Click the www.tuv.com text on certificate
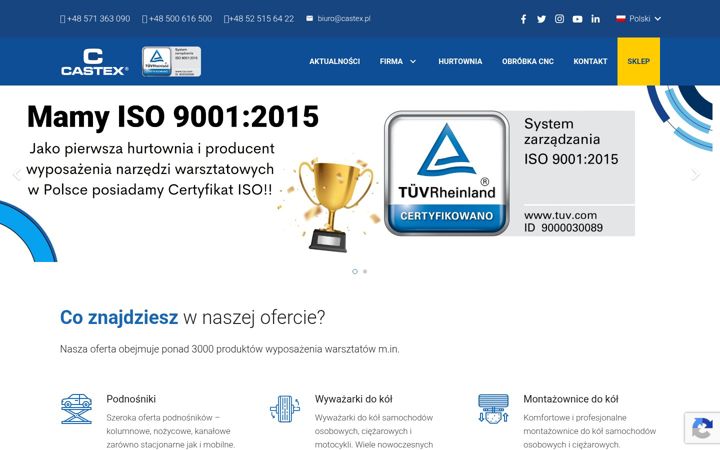Screen dimensions: 720x450 561,215
